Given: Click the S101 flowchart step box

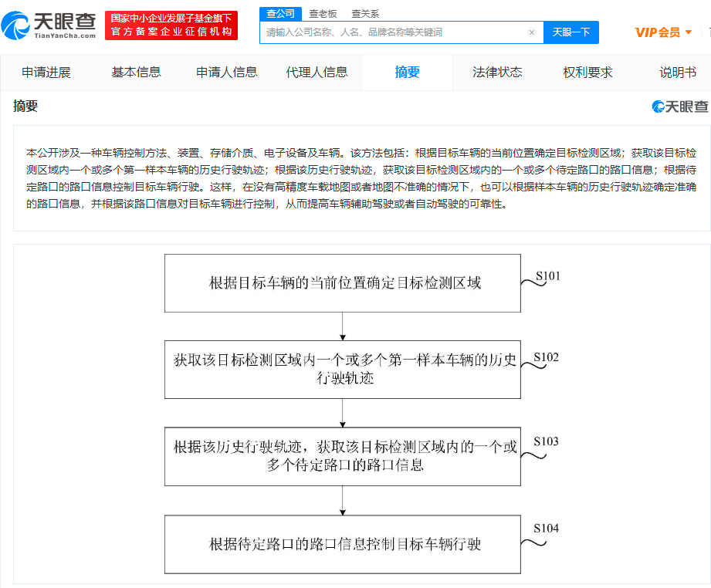Looking at the screenshot, I should click(343, 283).
